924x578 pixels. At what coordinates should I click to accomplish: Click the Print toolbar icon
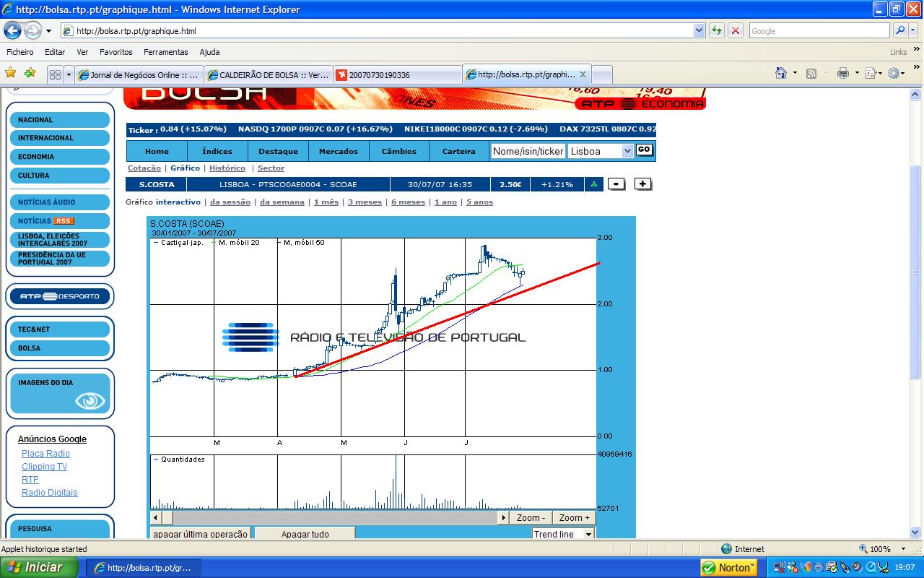842,73
